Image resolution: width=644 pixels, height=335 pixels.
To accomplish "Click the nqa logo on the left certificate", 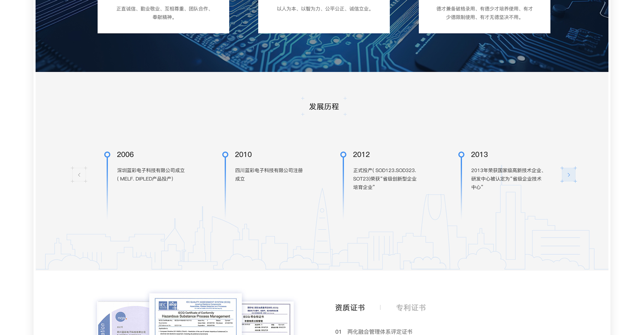I will click(x=121, y=318).
